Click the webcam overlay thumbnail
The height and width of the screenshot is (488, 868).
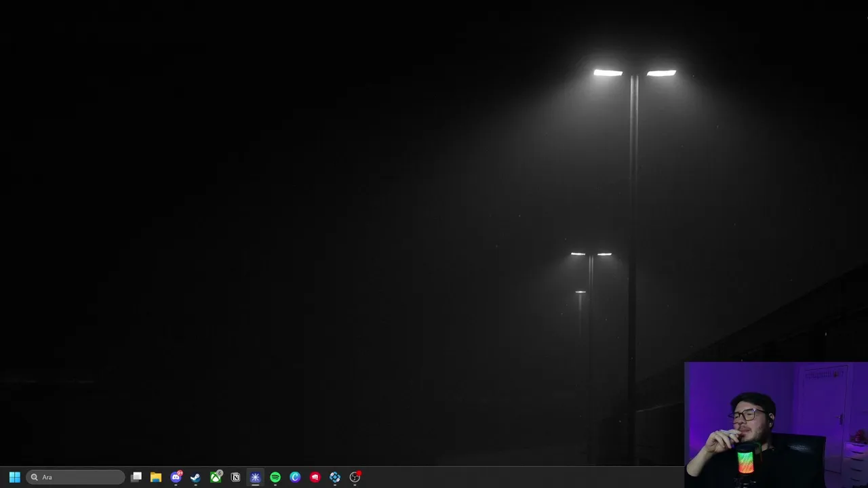[x=776, y=425]
